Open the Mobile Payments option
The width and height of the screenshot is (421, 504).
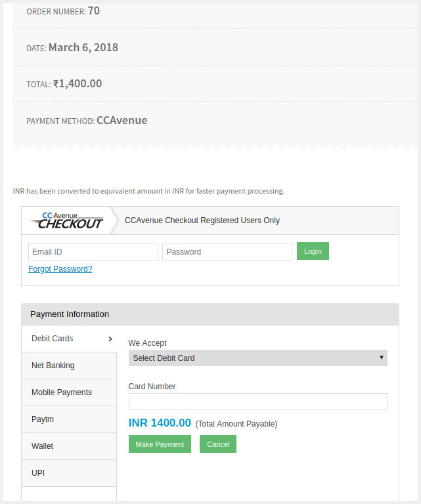click(x=69, y=392)
